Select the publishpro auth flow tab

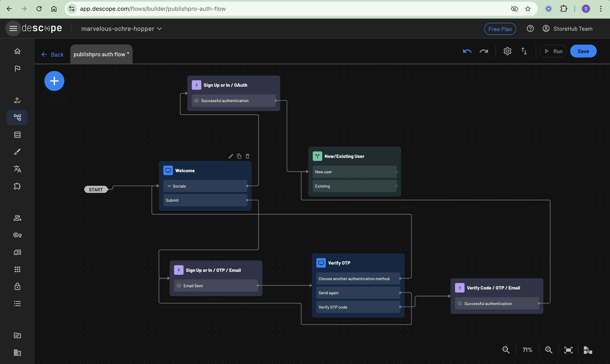coord(101,54)
